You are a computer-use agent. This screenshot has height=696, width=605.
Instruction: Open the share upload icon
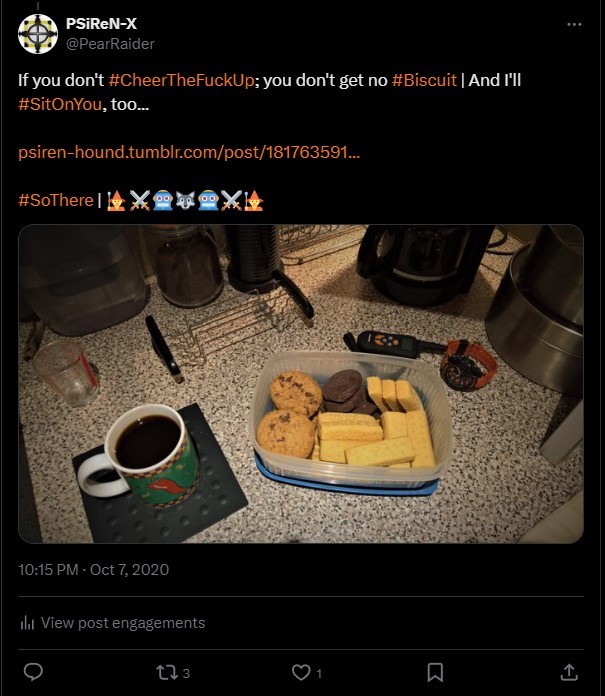[x=569, y=672]
